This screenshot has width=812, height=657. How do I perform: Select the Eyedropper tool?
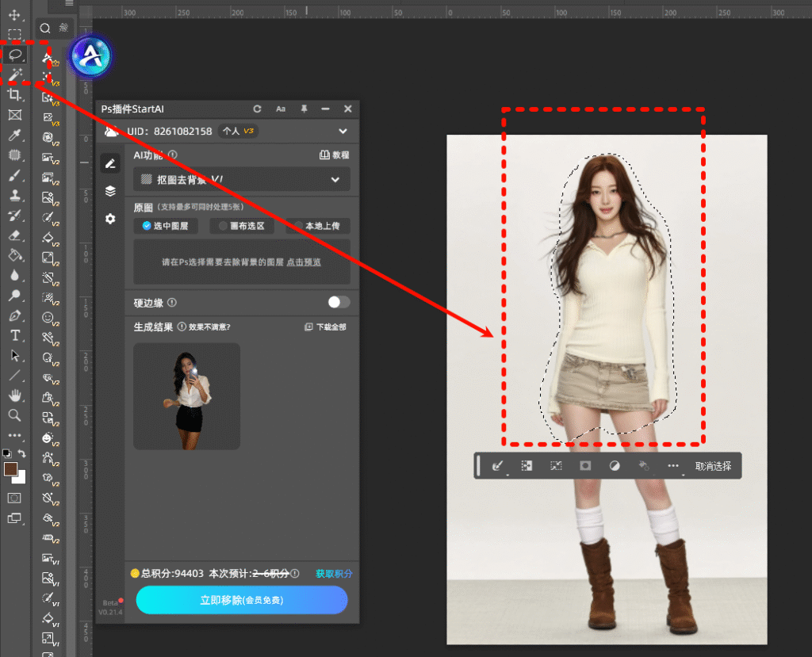(x=14, y=136)
